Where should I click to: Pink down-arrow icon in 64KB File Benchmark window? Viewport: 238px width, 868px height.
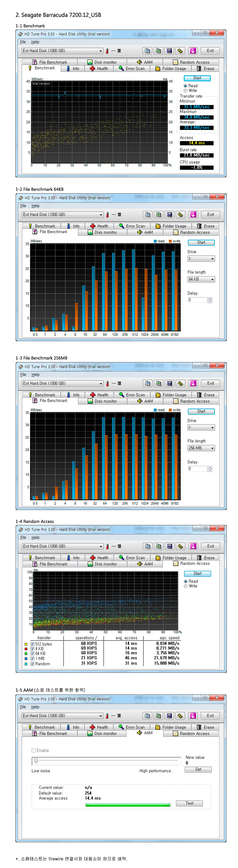193,215
